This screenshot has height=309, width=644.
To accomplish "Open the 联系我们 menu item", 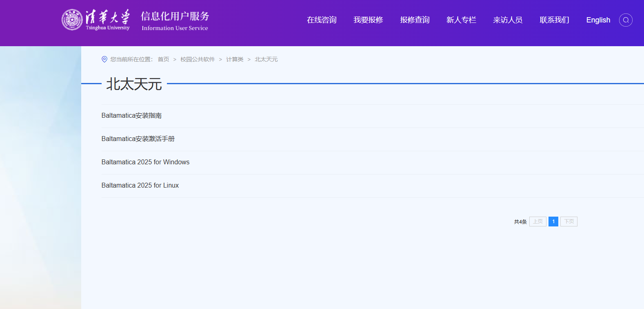I will click(x=554, y=20).
